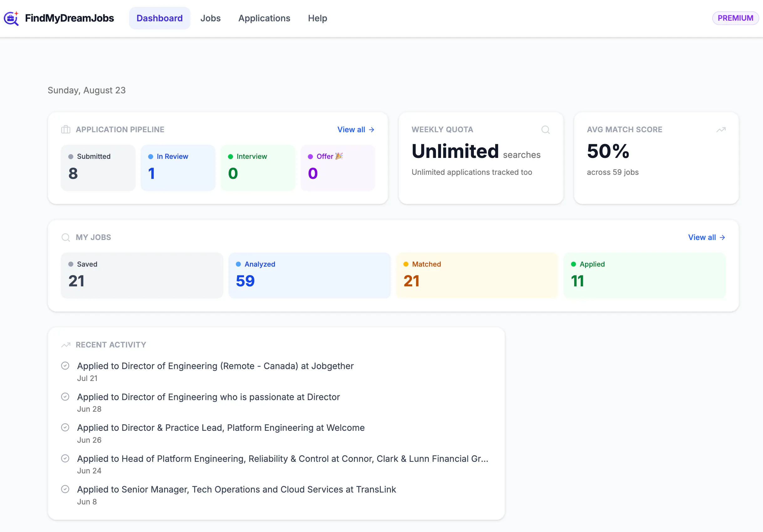Open 'Applied to Director of Engineering (Remote - Canada) at Jobgether'
This screenshot has width=763, height=532.
coord(215,366)
